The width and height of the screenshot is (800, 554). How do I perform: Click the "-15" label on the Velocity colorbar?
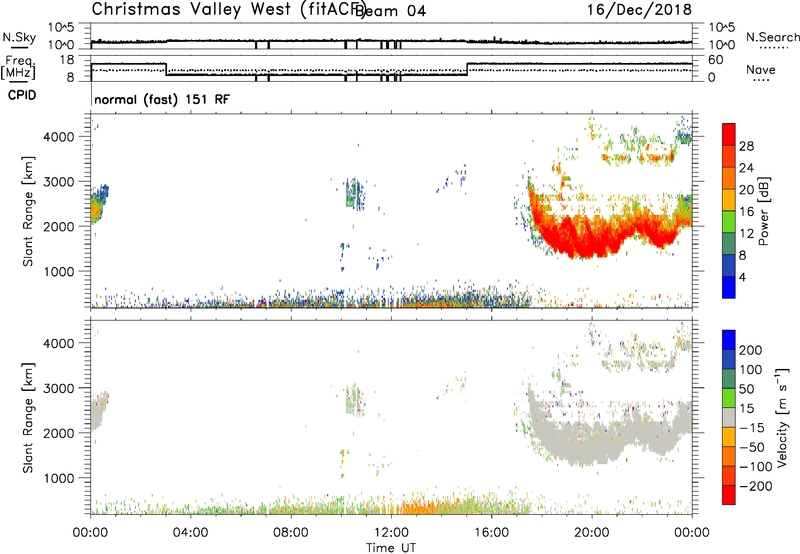click(x=752, y=428)
